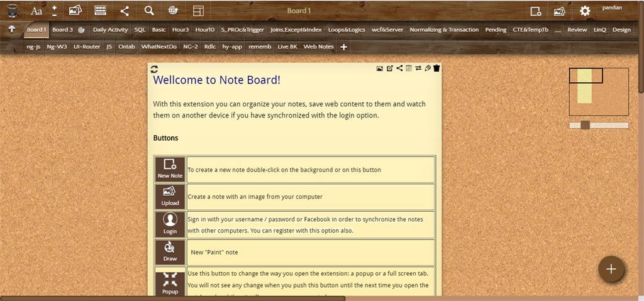The width and height of the screenshot is (644, 301).
Task: Open the Hour10 tab
Action: (205, 30)
